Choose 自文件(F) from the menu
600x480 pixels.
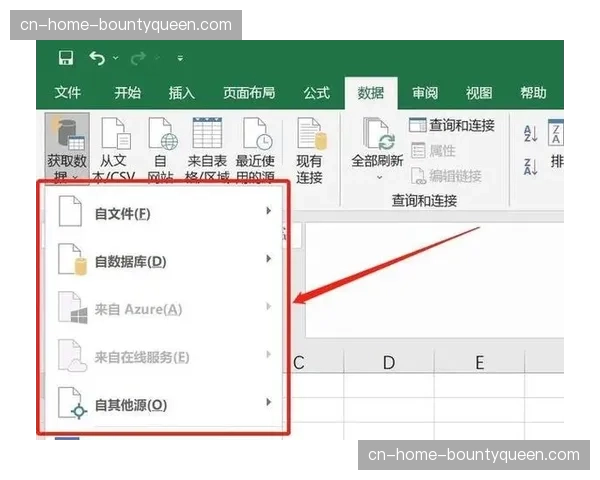click(x=163, y=211)
